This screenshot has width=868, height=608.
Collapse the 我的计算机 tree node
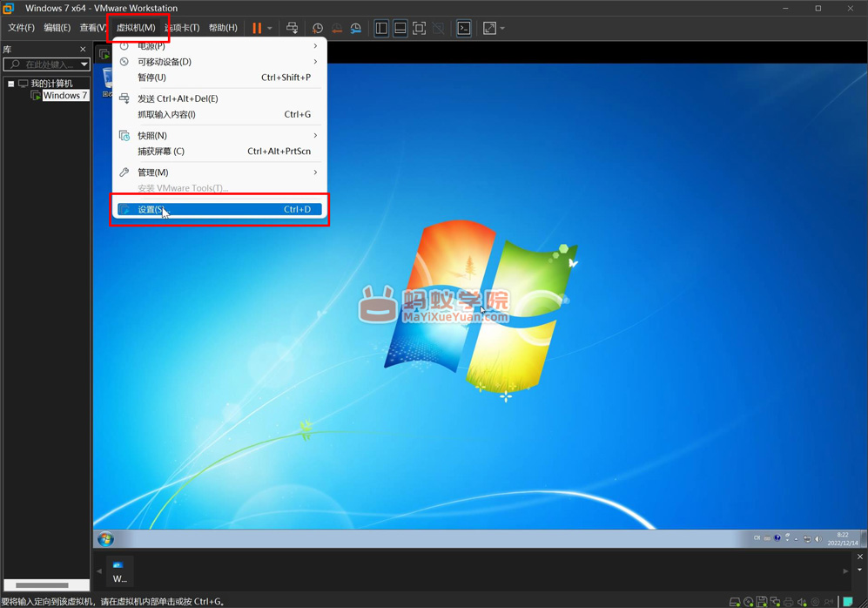click(10, 84)
